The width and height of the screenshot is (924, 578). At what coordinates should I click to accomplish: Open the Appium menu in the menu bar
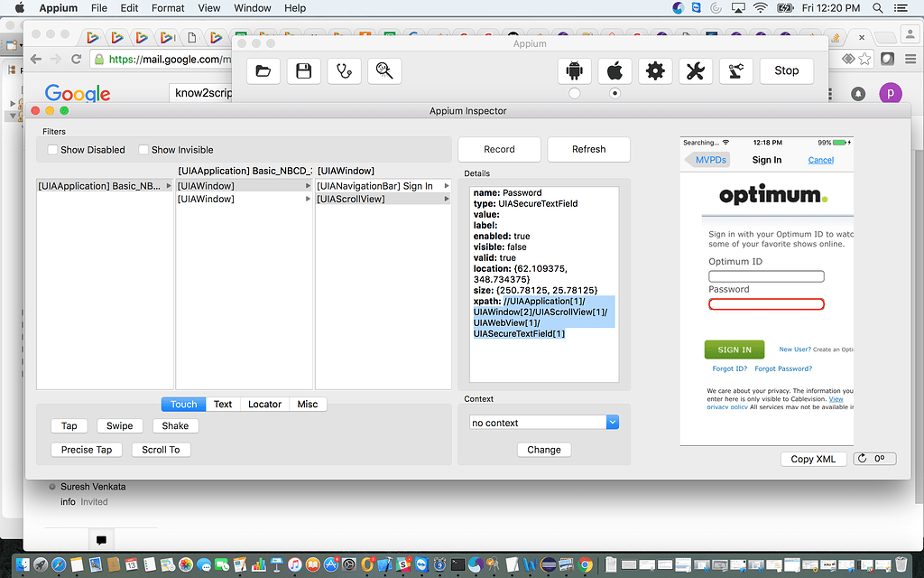tap(58, 8)
